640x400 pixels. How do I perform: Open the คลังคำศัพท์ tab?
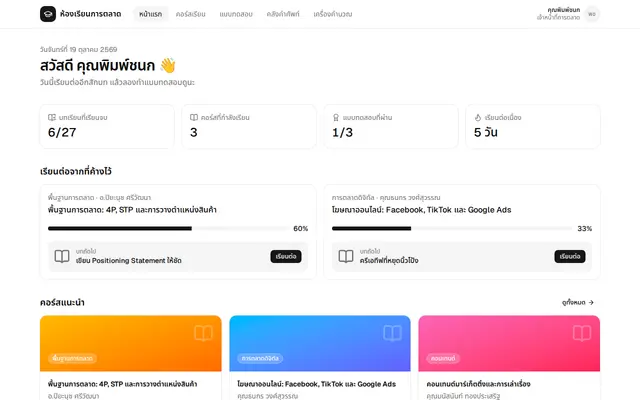click(x=283, y=14)
